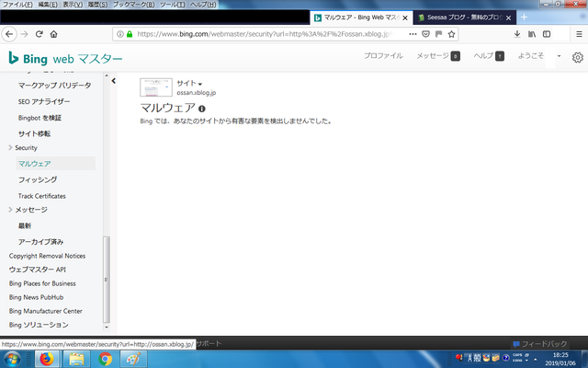Open the ブックマーク(B) menu
Image resolution: width=588 pixels, height=368 pixels.
tap(133, 5)
